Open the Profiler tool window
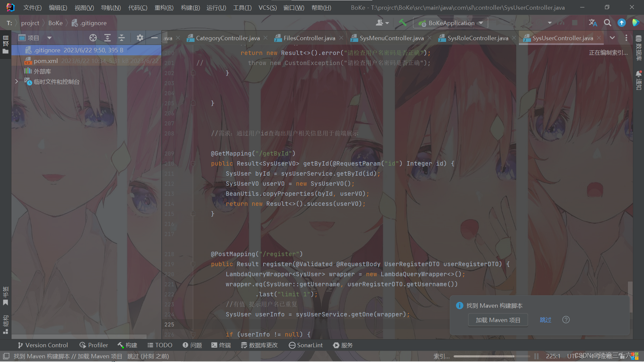 (x=94, y=345)
